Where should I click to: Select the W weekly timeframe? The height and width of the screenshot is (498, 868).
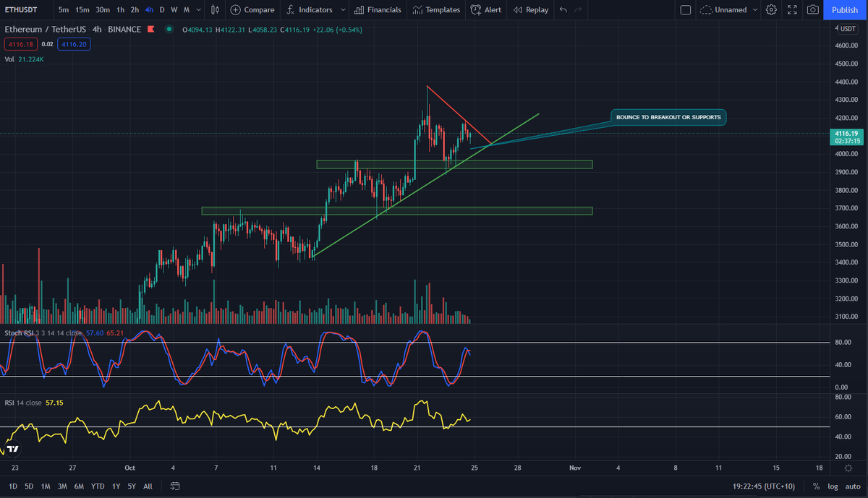click(174, 10)
